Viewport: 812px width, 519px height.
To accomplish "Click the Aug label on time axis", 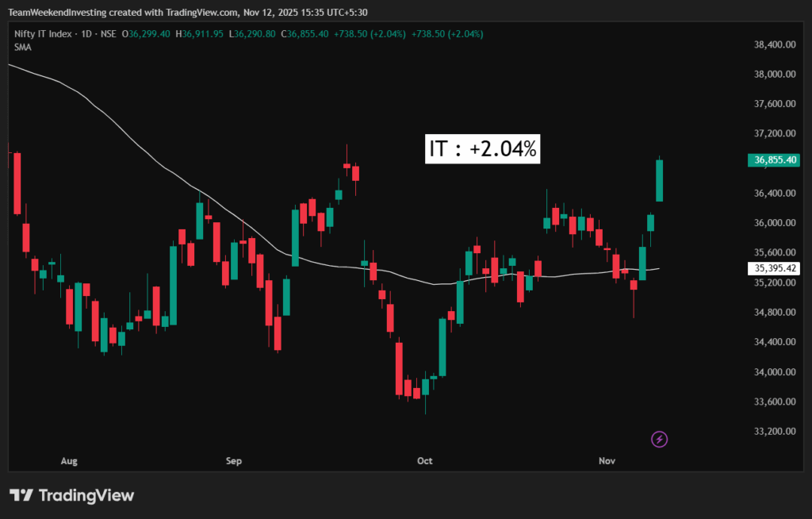I will pos(69,461).
